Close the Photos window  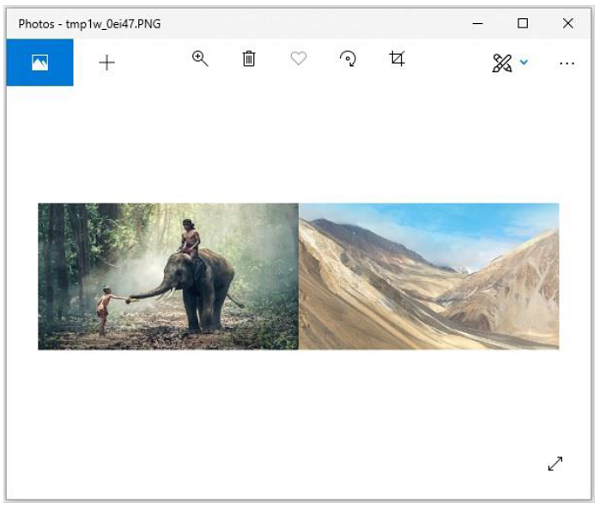click(x=568, y=23)
